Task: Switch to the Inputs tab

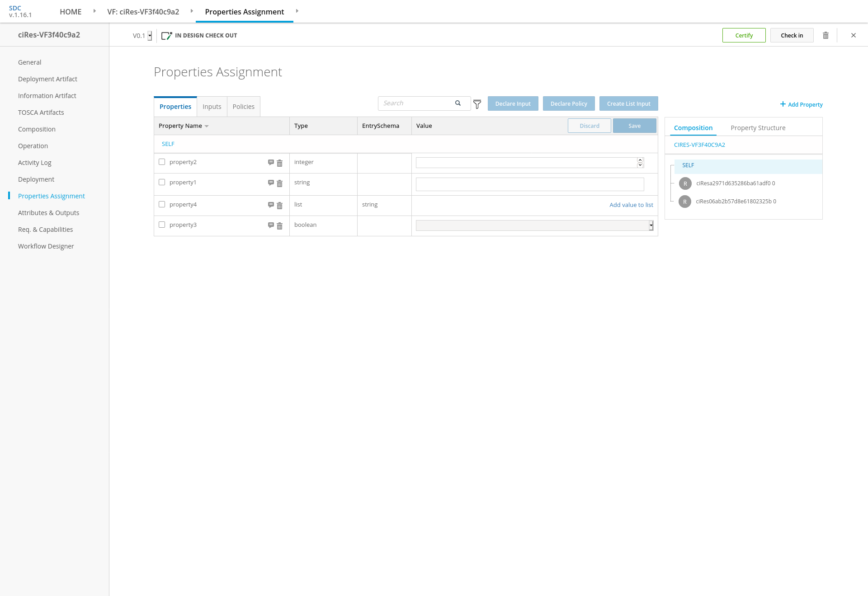Action: coord(212,107)
